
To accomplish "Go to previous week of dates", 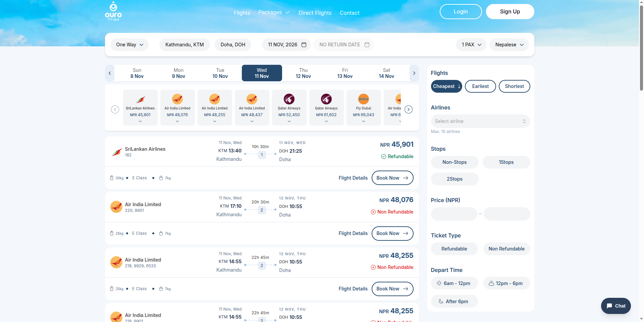I will (x=110, y=73).
